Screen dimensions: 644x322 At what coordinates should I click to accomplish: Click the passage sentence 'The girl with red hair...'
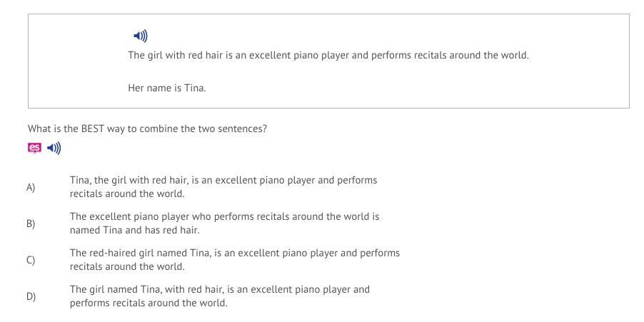tap(328, 55)
